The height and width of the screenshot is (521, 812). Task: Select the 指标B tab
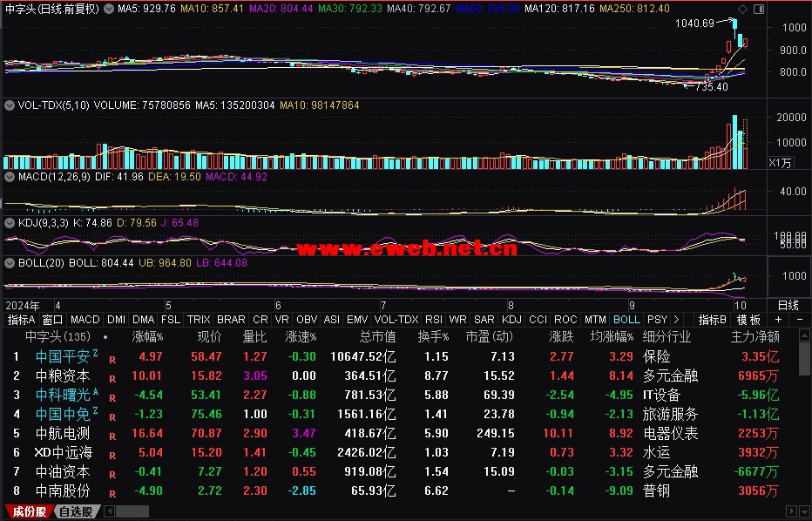[x=713, y=320]
